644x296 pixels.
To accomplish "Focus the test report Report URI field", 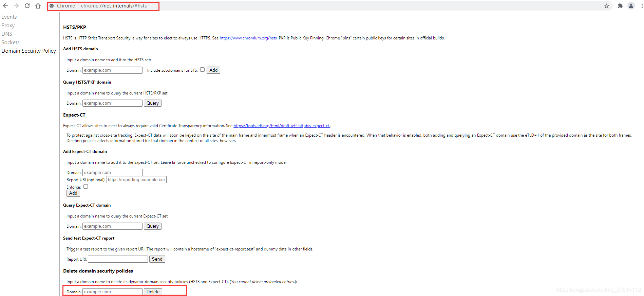I will click(118, 259).
